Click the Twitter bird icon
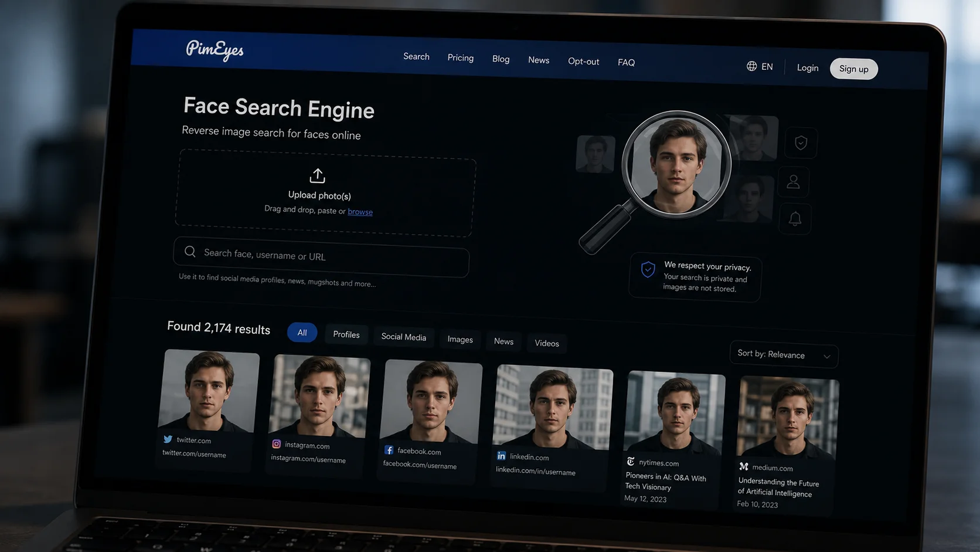980x552 pixels. (168, 439)
